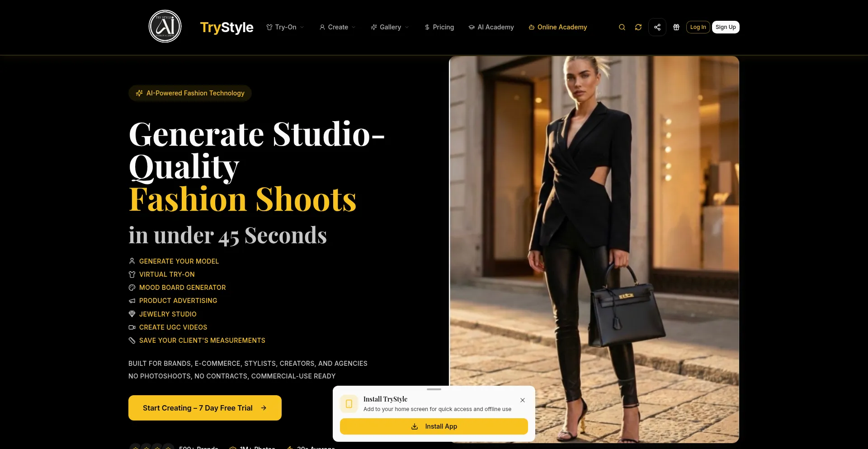868x449 pixels.
Task: Click the person icon beside Create
Action: point(322,27)
